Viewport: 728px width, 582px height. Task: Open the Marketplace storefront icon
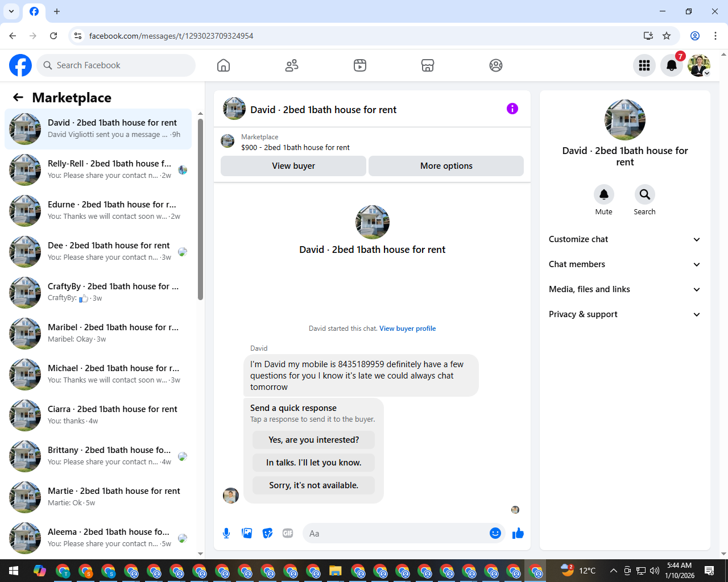tap(428, 65)
